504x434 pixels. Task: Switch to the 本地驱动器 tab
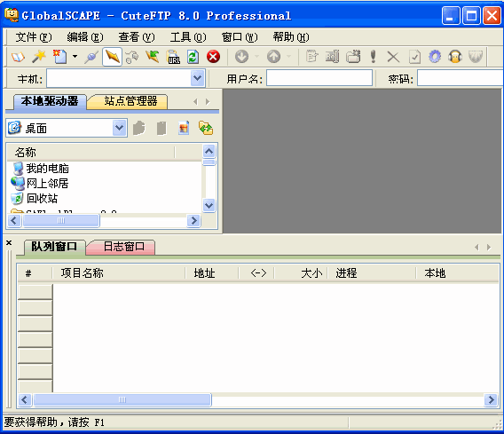point(50,101)
